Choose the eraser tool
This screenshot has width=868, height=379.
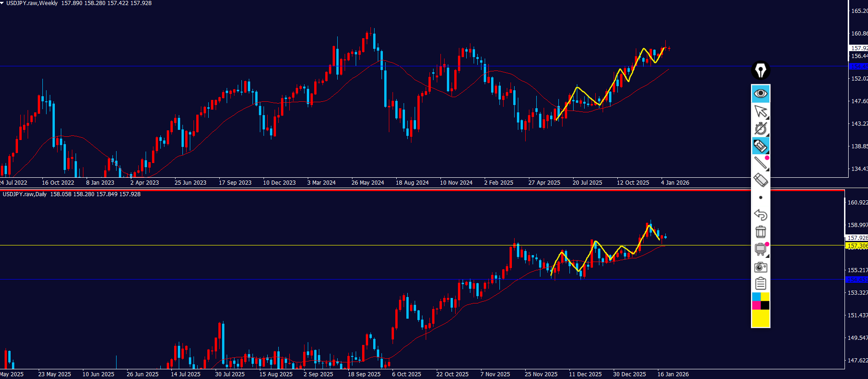pos(760,180)
